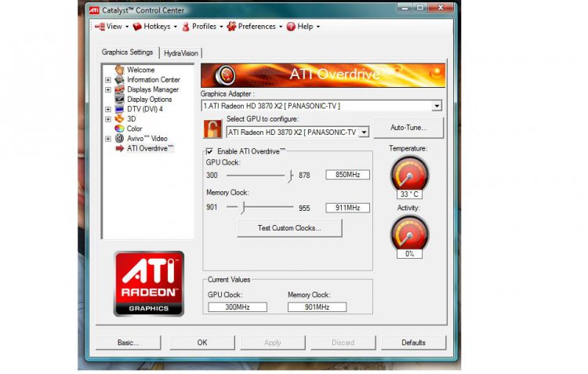Click the ATI logo in the title bar
Image resolution: width=588 pixels, height=374 pixels.
(94, 10)
